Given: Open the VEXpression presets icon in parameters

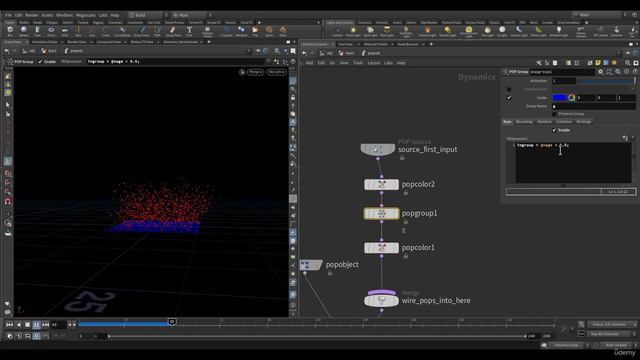Looking at the screenshot, I should click(x=625, y=138).
